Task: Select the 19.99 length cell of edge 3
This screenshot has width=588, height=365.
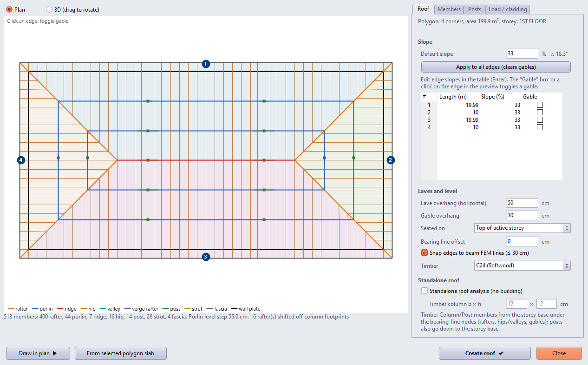Action: click(459, 120)
